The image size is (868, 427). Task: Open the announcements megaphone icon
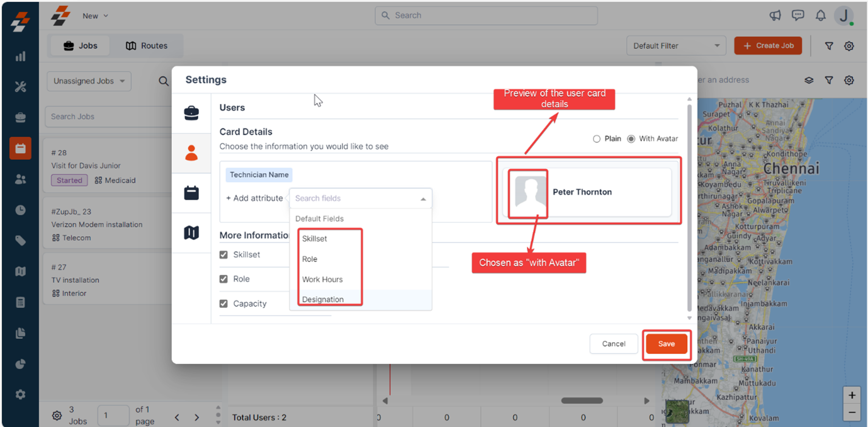click(775, 16)
